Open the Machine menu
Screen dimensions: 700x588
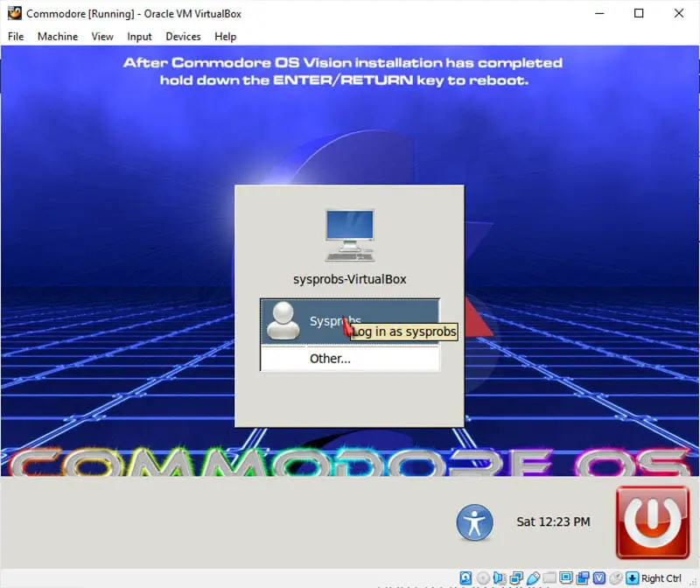58,37
